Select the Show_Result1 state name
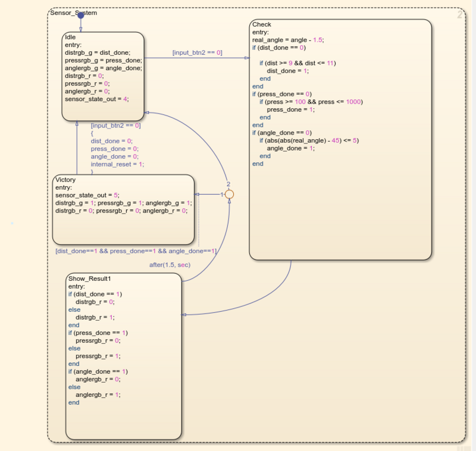 click(90, 278)
